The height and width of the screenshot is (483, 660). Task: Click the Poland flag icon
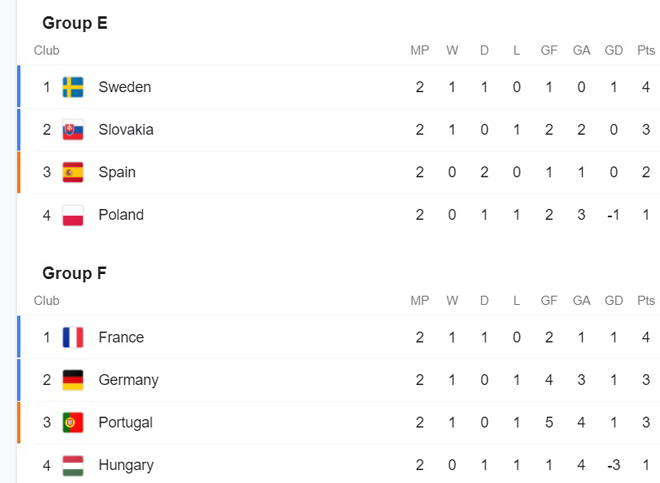point(73,215)
